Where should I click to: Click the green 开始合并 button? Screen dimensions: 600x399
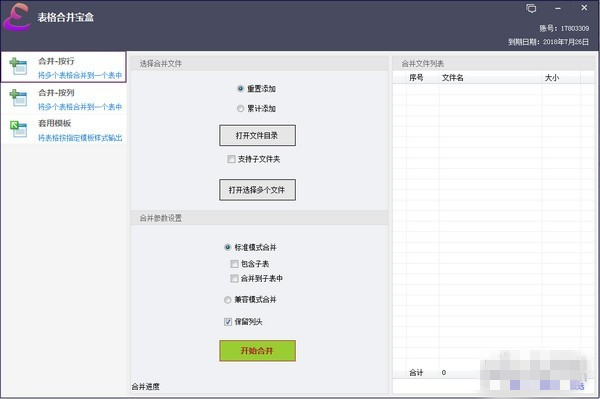[258, 351]
